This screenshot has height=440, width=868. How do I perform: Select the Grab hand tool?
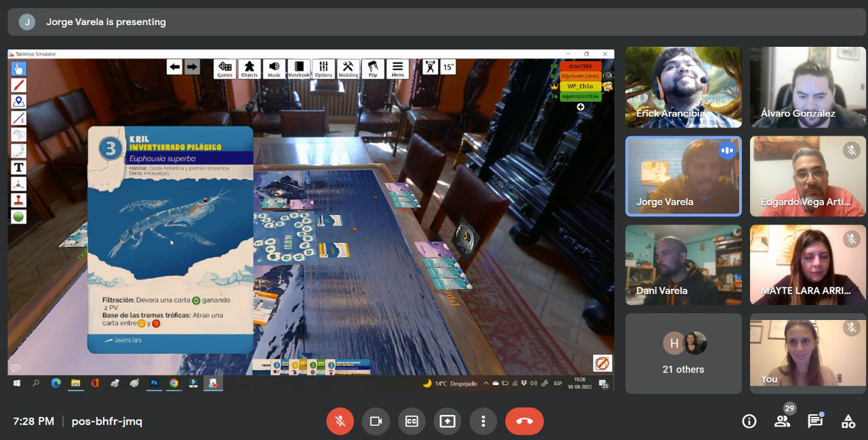click(18, 68)
